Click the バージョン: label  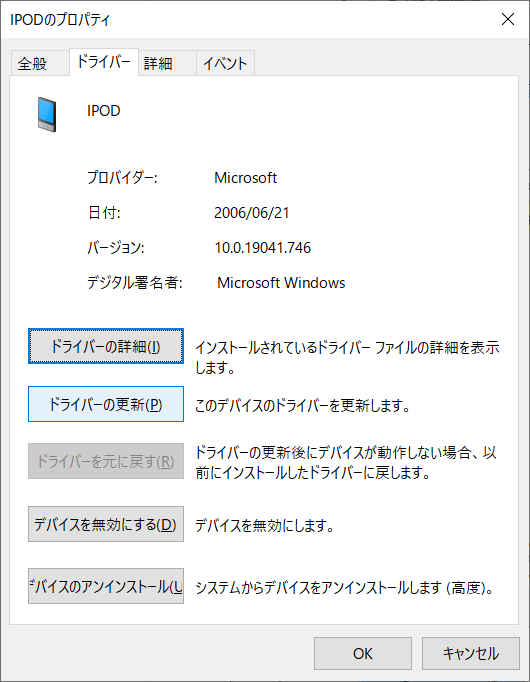click(x=116, y=248)
